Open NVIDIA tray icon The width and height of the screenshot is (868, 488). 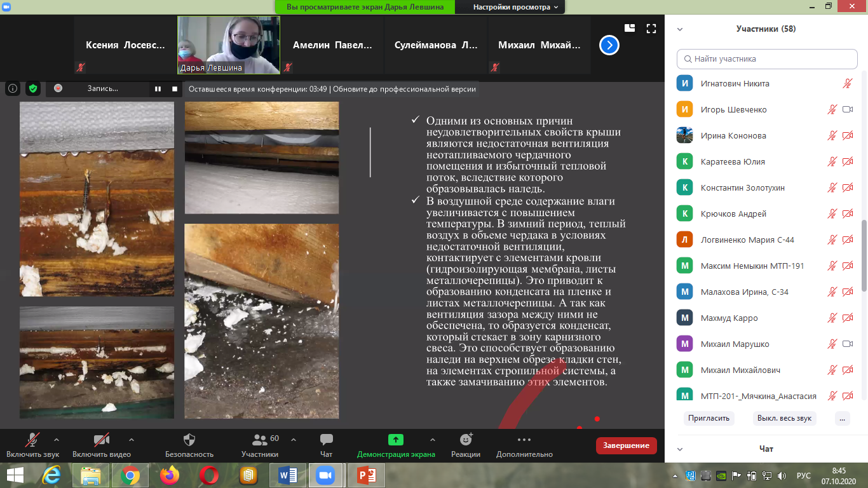coord(721,475)
